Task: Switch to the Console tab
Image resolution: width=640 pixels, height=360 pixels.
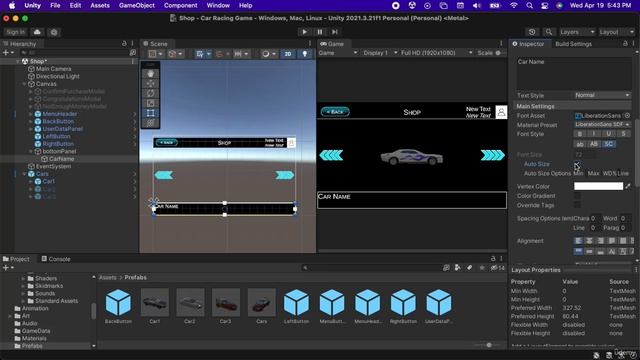Action: pyautogui.click(x=56, y=259)
